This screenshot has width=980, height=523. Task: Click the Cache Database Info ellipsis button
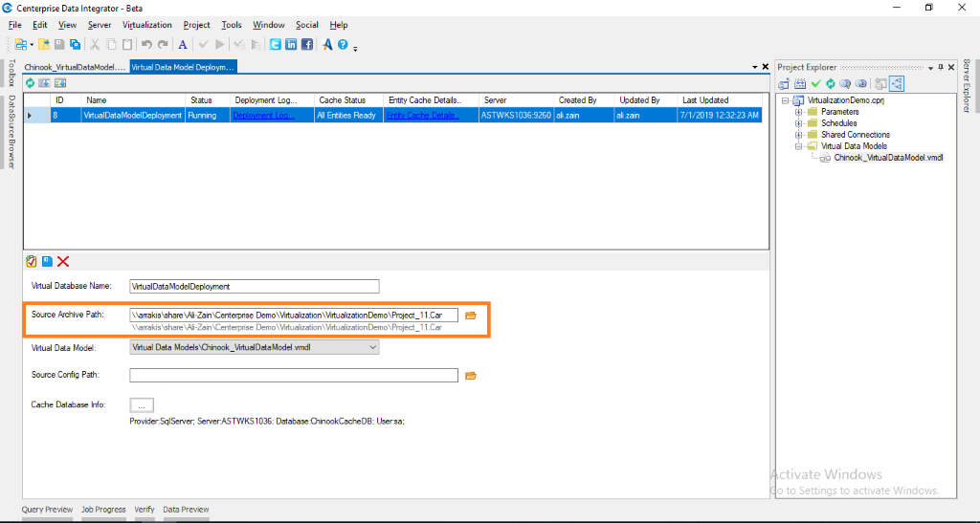click(x=141, y=405)
